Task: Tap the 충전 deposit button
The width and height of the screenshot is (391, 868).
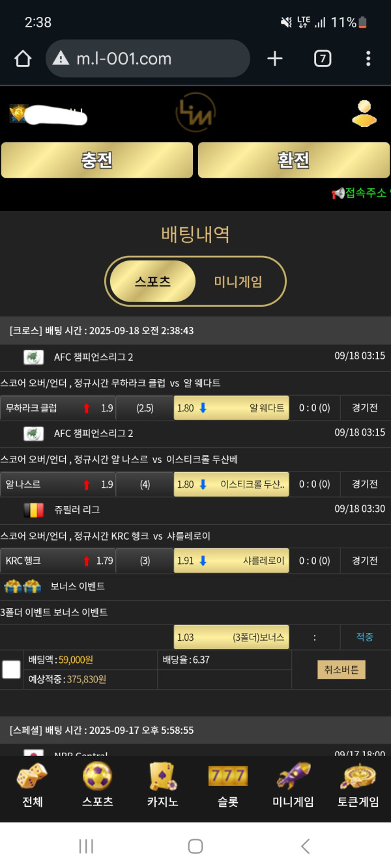Action: click(97, 160)
